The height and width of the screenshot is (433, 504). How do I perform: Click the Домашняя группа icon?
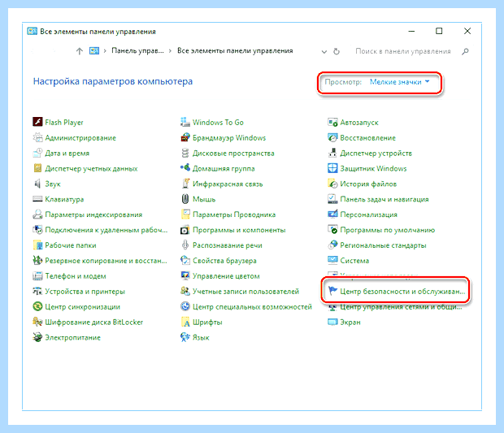pos(185,168)
